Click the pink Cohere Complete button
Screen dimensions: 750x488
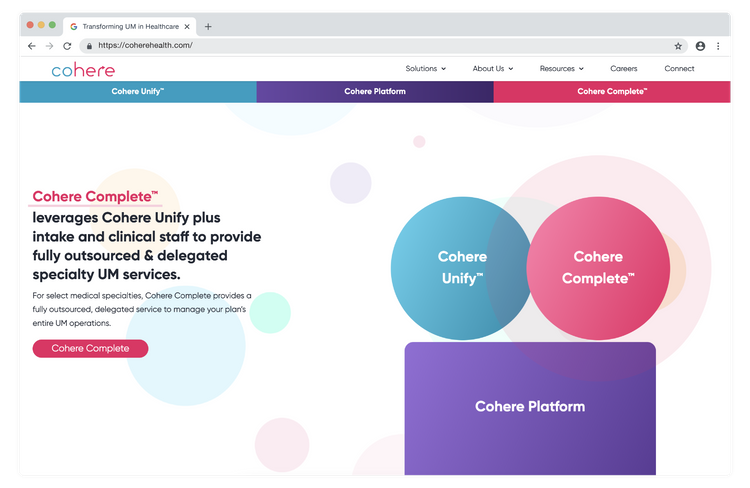tap(90, 348)
